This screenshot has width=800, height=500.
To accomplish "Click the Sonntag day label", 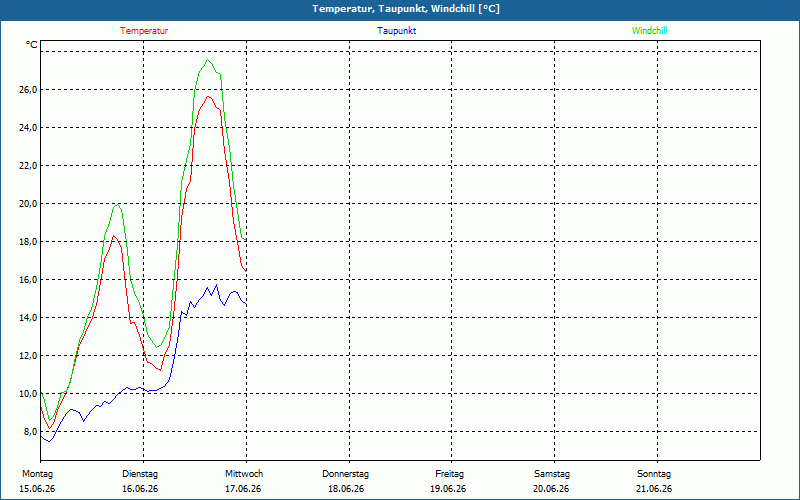I will (x=654, y=474).
